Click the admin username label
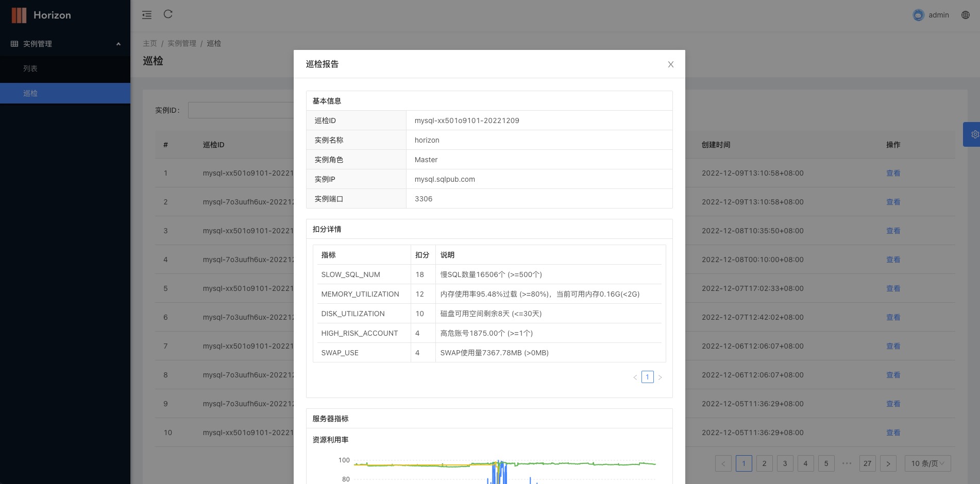 click(x=939, y=15)
